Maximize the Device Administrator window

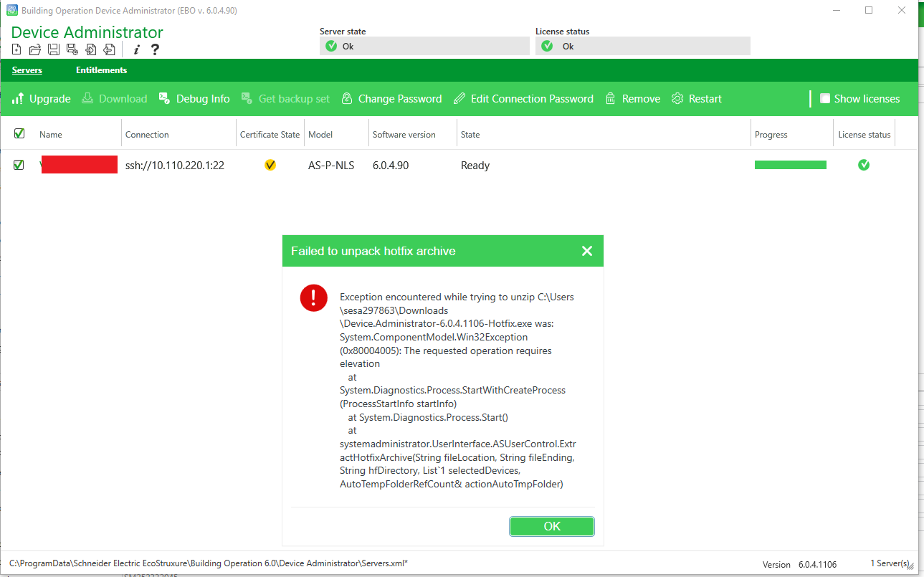869,10
